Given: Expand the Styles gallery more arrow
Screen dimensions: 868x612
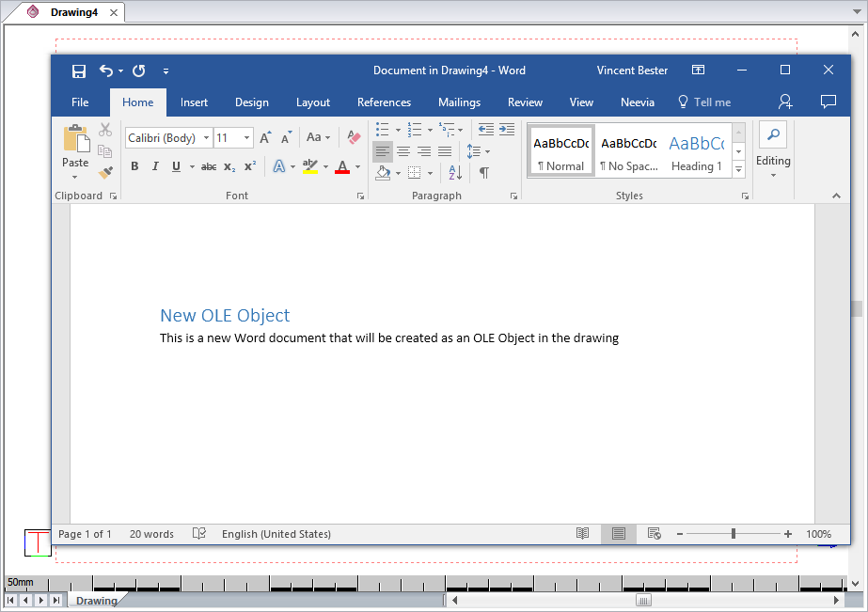Looking at the screenshot, I should 738,169.
